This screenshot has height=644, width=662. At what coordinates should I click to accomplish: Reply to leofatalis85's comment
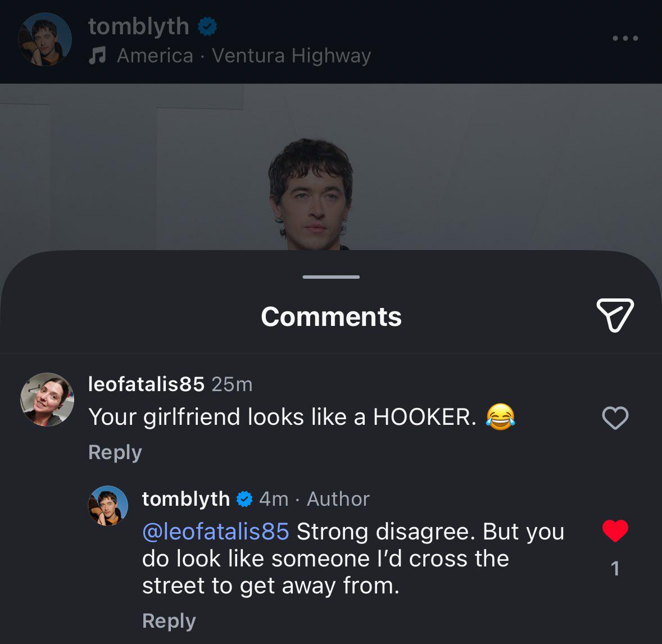(x=115, y=452)
